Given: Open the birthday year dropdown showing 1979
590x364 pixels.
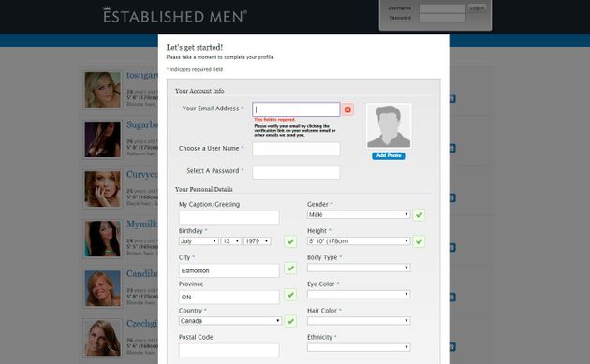Looking at the screenshot, I should click(x=257, y=241).
